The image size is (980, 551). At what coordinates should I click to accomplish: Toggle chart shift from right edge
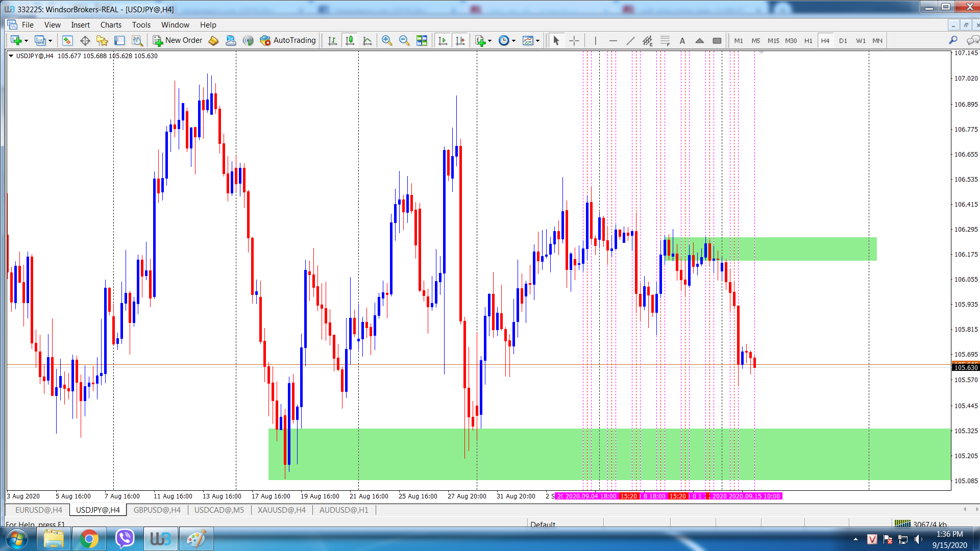[x=460, y=40]
